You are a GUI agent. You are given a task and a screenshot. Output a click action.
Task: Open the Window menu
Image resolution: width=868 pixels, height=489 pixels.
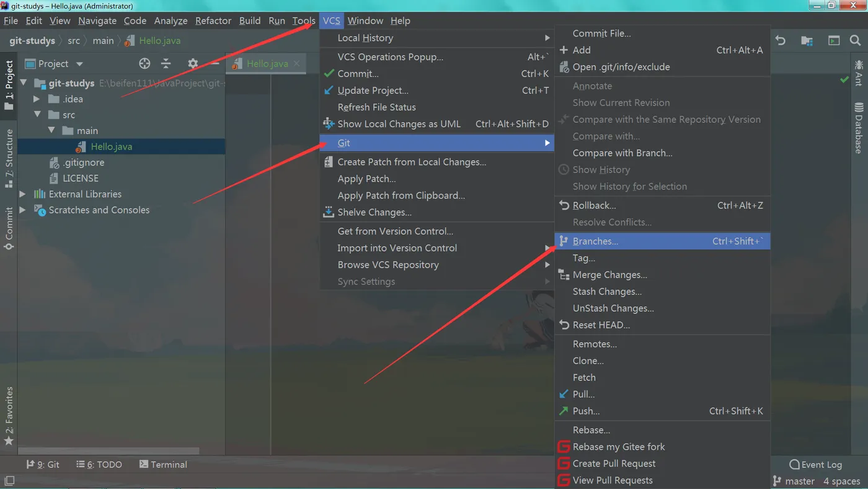click(x=365, y=20)
